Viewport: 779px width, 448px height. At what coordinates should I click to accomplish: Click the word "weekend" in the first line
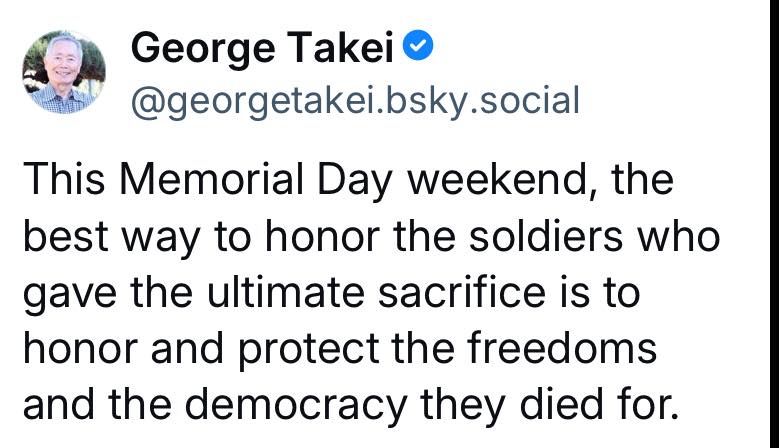[501, 183]
